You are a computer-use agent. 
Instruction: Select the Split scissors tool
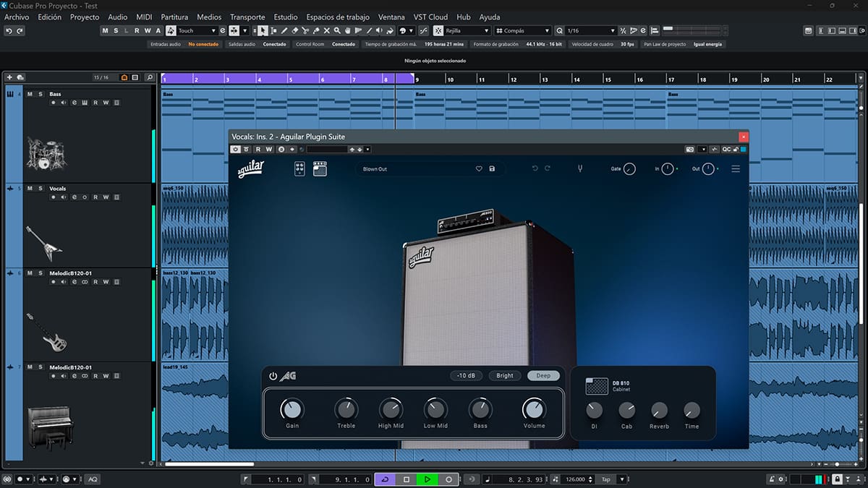pyautogui.click(x=306, y=30)
